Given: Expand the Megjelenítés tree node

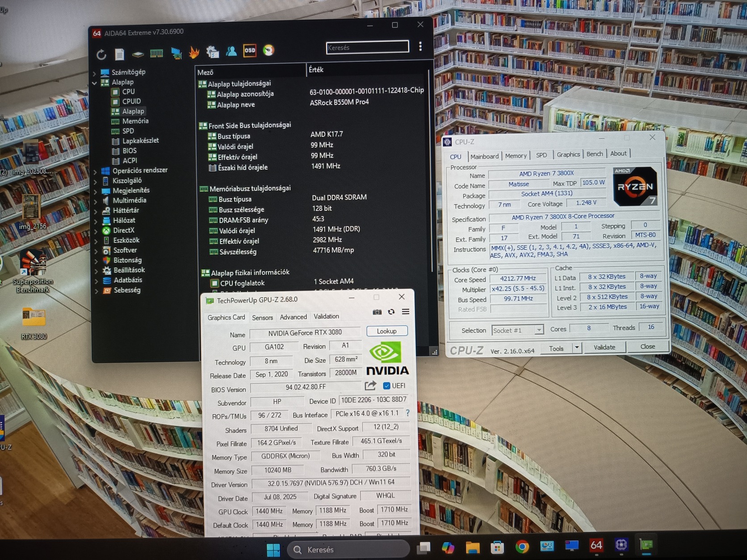Looking at the screenshot, I should click(96, 192).
